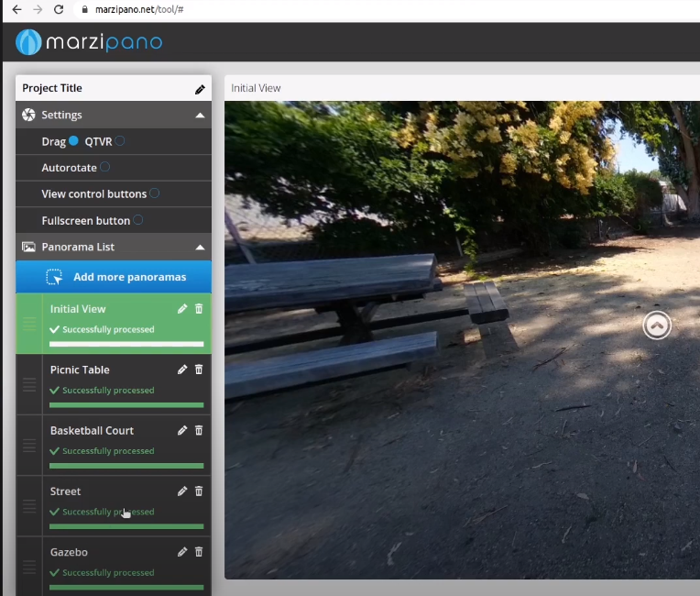Click Picnic Table's Successfully processed status

[x=103, y=390]
